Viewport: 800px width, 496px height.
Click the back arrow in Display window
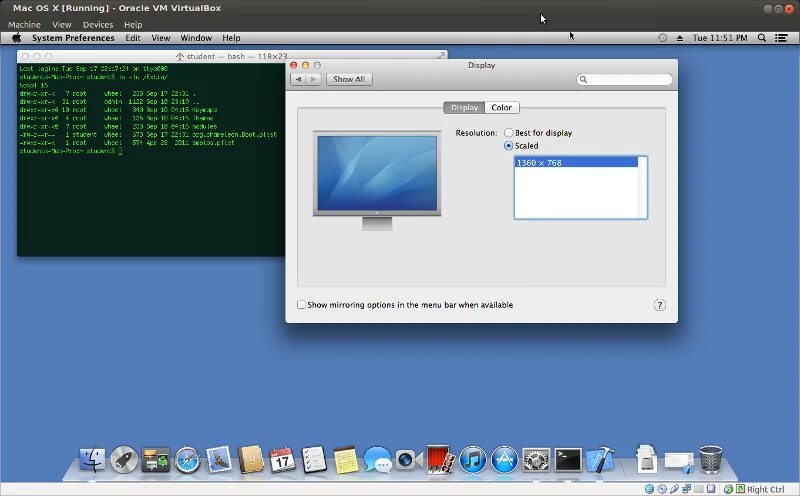click(298, 79)
